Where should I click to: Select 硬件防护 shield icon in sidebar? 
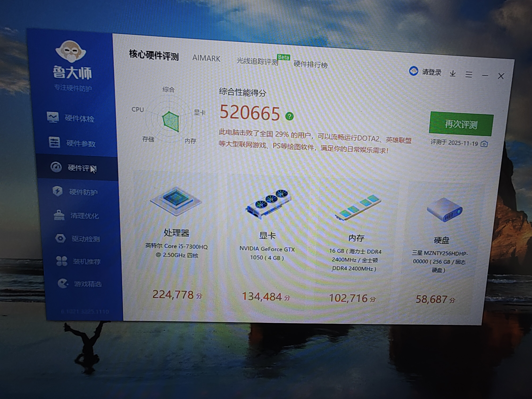[57, 191]
